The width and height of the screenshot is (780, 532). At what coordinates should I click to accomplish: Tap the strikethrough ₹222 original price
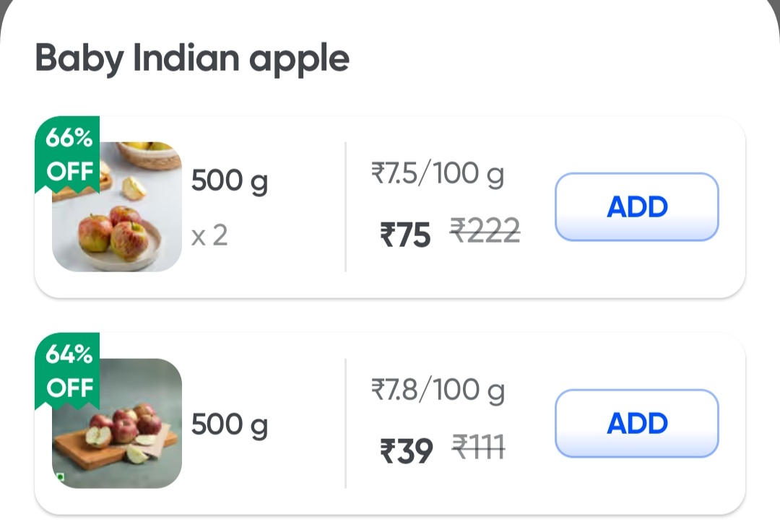coord(485,232)
